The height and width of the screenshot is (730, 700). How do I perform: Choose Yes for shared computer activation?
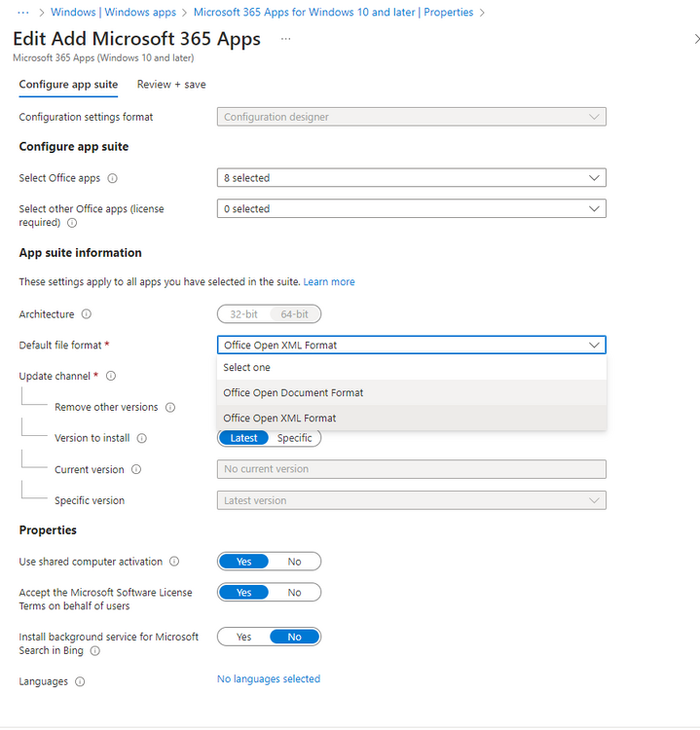243,562
